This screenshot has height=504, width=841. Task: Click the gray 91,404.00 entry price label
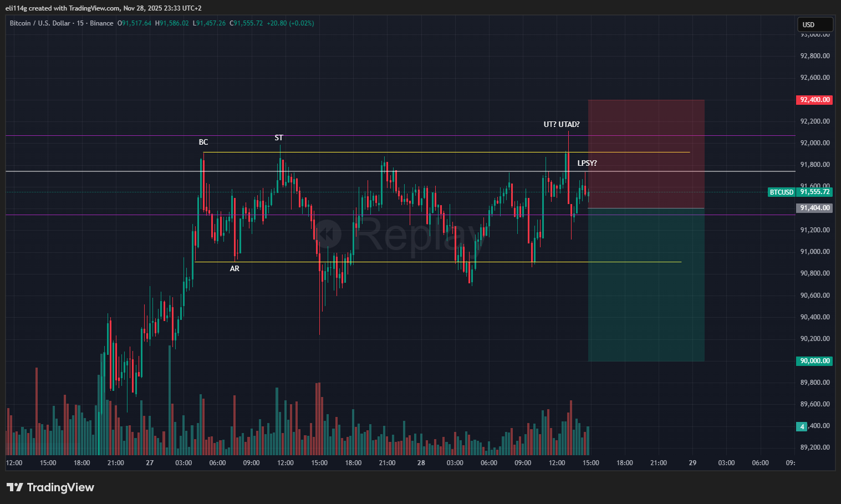point(814,208)
